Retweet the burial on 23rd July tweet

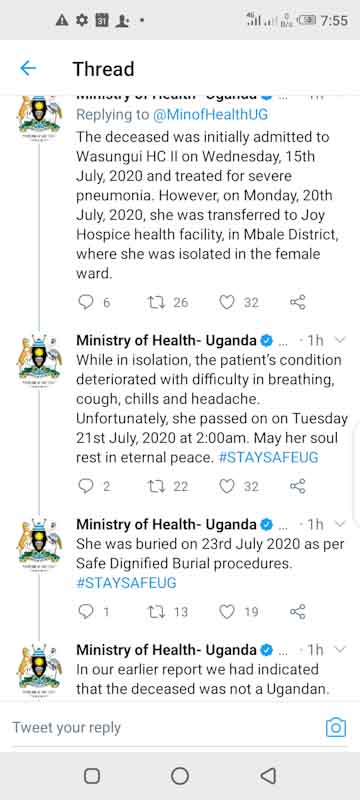[153, 611]
